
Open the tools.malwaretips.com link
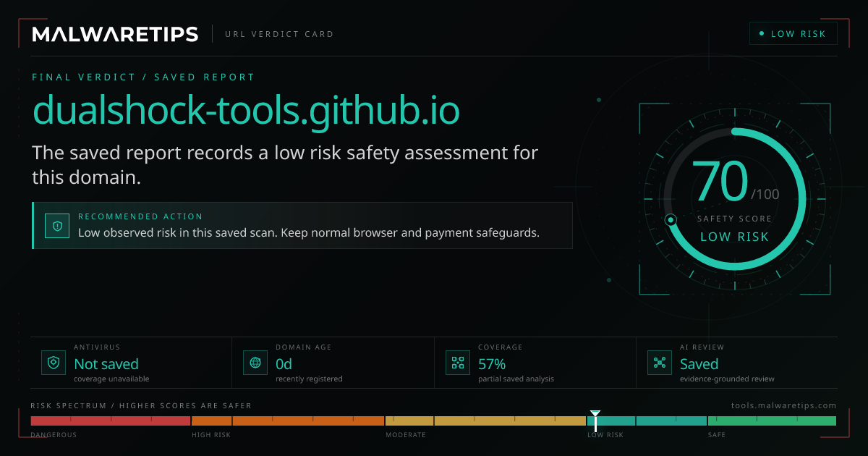click(783, 405)
